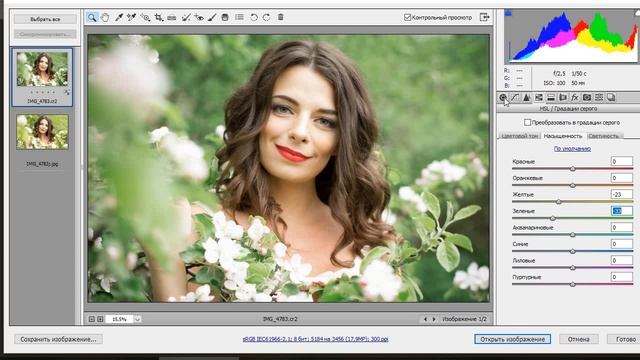Open the Presets panel icon
The image size is (640, 360).
point(599,97)
